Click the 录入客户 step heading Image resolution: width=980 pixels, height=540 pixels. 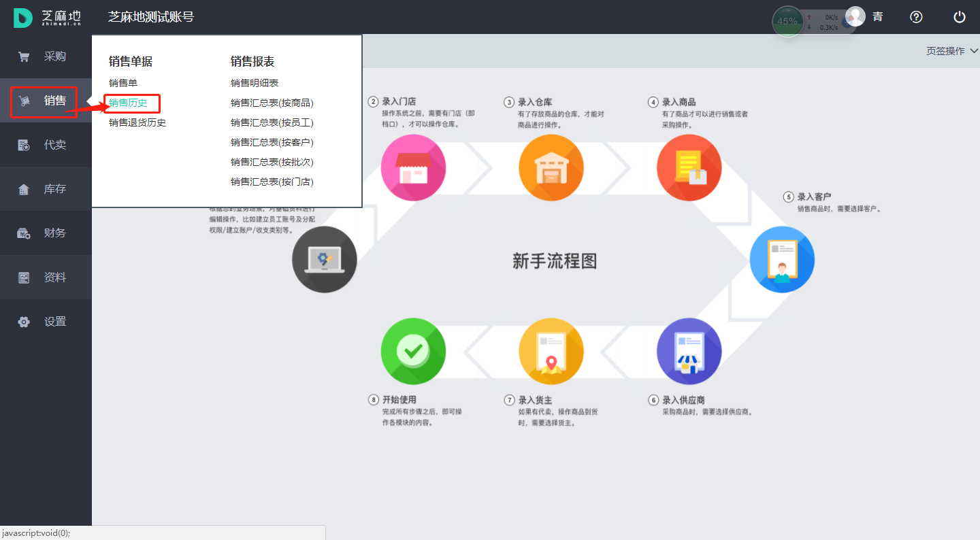[815, 197]
